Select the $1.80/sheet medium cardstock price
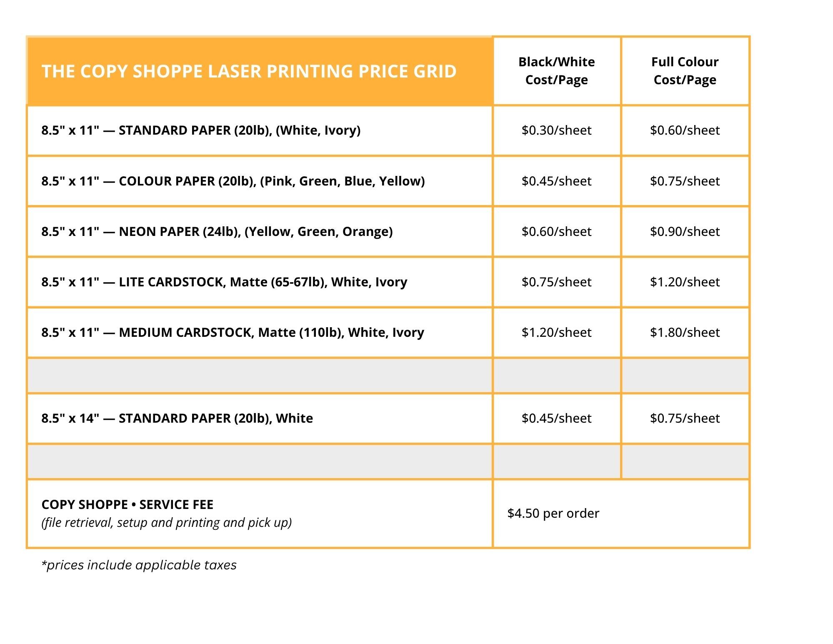The height and width of the screenshot is (644, 833). pyautogui.click(x=685, y=333)
